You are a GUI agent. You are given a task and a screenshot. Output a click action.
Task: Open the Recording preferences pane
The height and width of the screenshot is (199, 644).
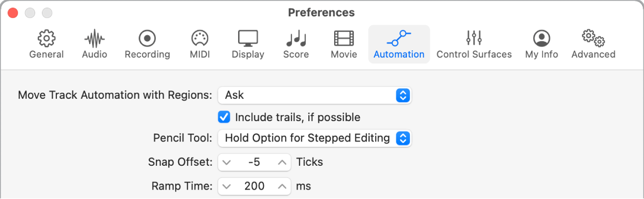[147, 38]
